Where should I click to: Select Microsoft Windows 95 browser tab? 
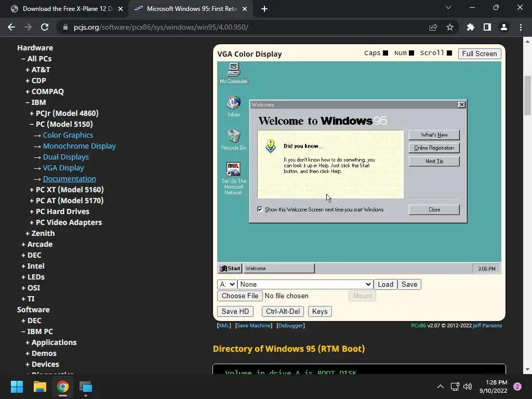coord(192,9)
